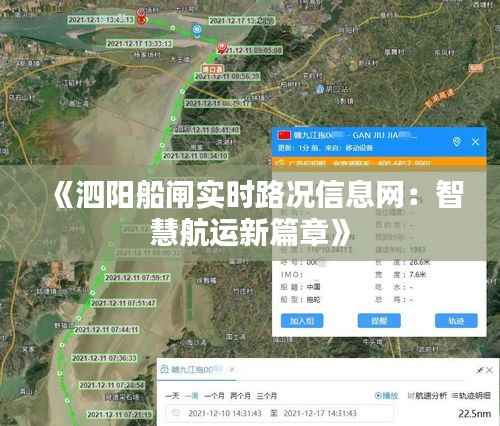Select the 三个月 three-month range
Image resolution: width=500 pixels, height=426 pixels.
[x=267, y=396]
